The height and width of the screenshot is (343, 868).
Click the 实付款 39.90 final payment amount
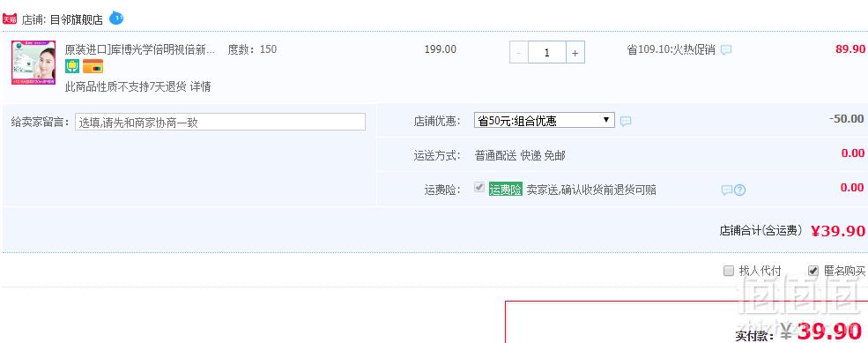[x=821, y=332]
